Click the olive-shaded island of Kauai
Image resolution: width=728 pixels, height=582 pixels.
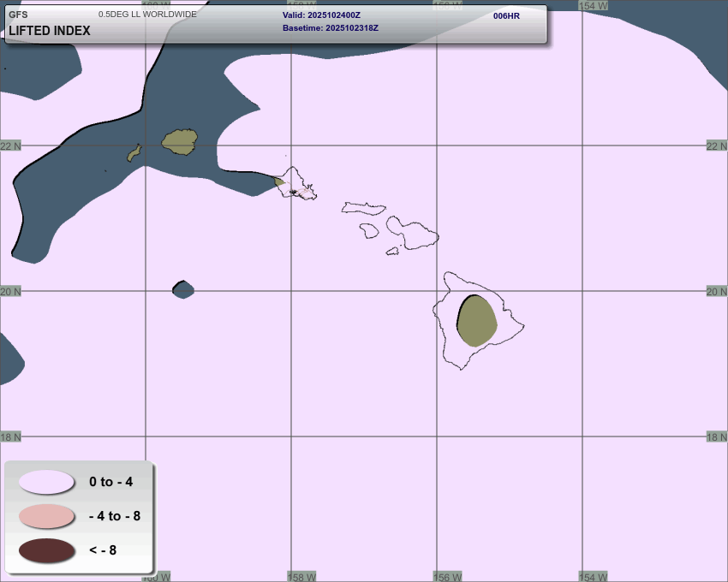click(180, 141)
